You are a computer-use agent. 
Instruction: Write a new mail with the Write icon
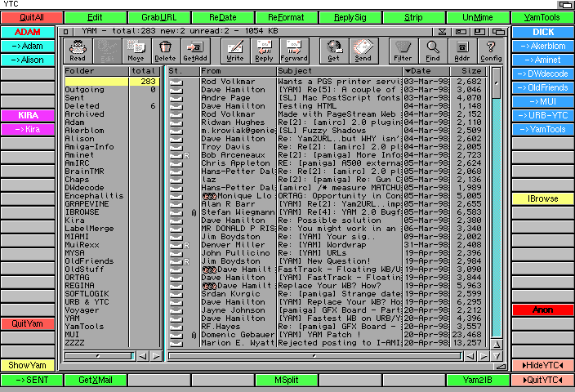[234, 51]
